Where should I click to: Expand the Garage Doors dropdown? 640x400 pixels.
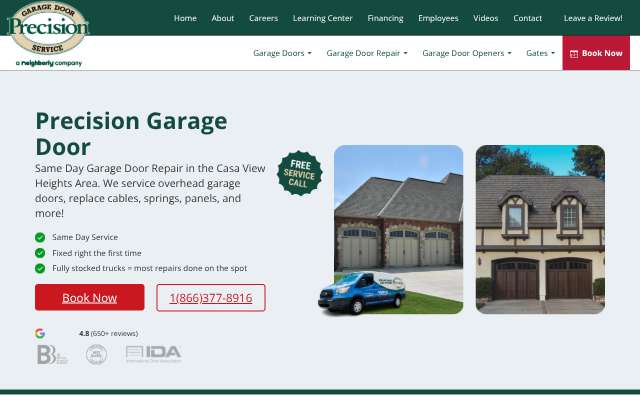[x=282, y=53]
